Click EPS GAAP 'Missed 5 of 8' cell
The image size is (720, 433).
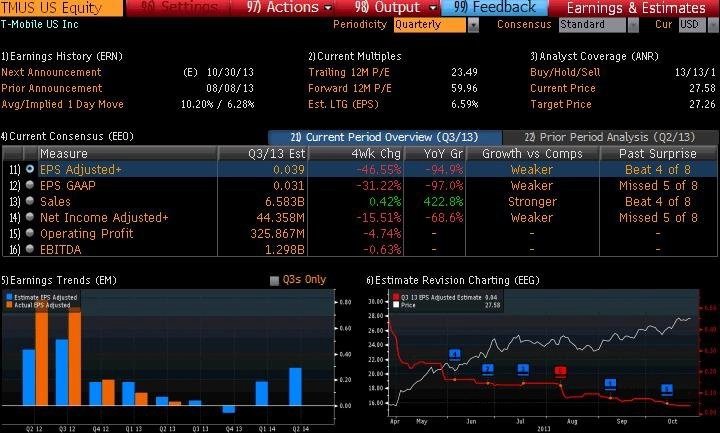tap(658, 186)
